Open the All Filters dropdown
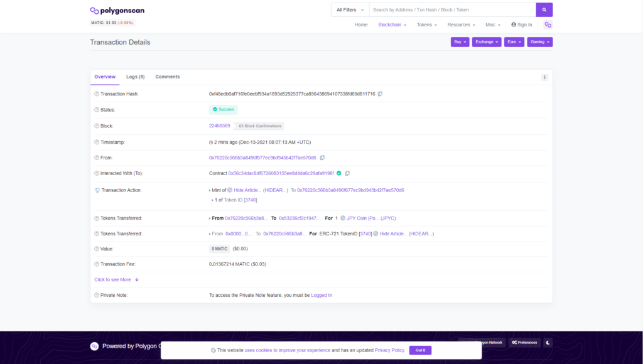This screenshot has width=643, height=364. [350, 10]
